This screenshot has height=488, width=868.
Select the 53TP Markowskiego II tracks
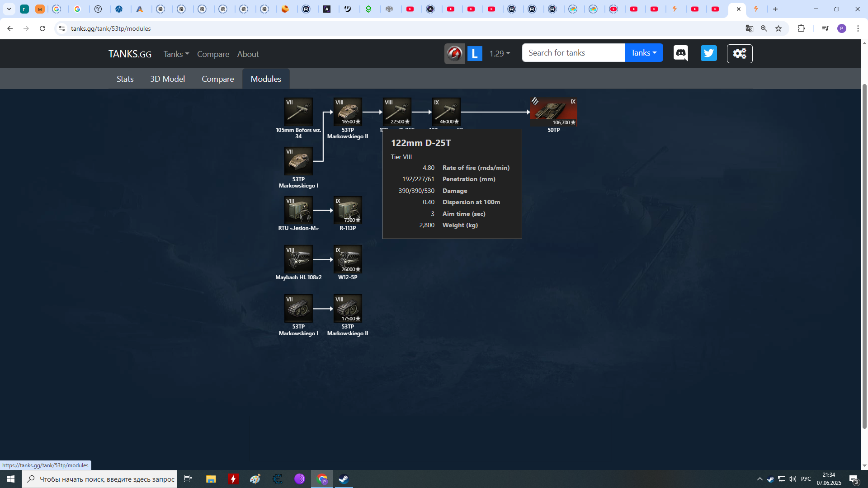pyautogui.click(x=348, y=309)
